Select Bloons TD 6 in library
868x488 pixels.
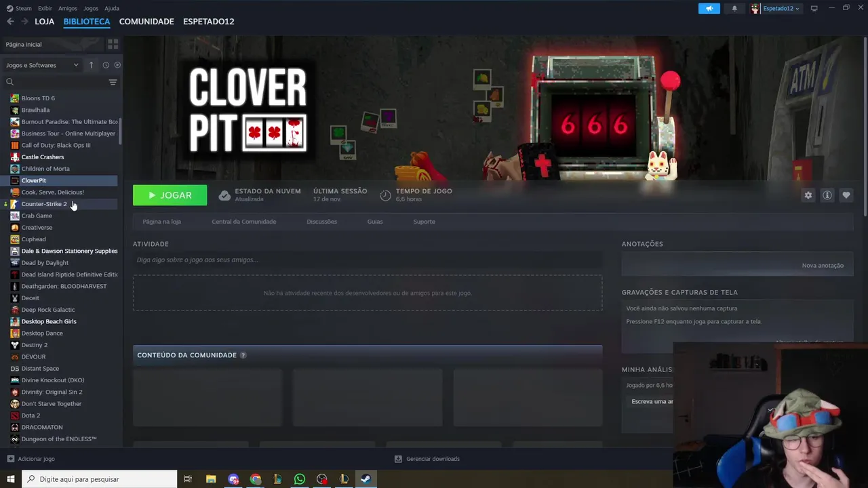[x=38, y=98]
